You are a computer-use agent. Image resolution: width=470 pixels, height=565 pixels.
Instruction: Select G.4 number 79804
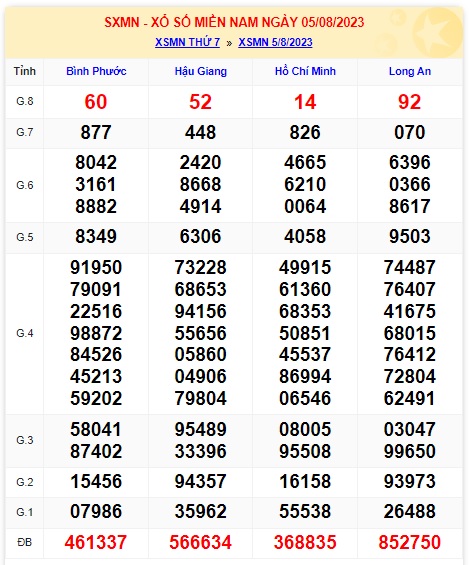(200, 399)
